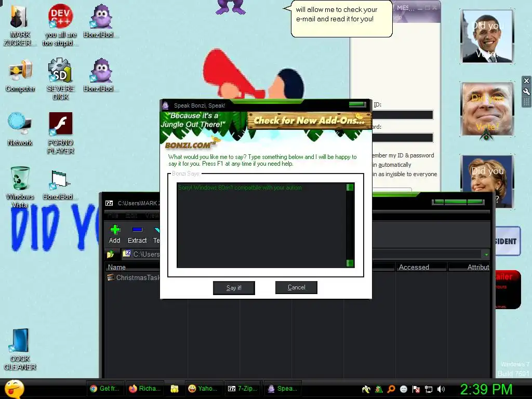Sort by the Attribut column in 7-Zip
Screen dimensions: 532x399
pyautogui.click(x=469, y=267)
